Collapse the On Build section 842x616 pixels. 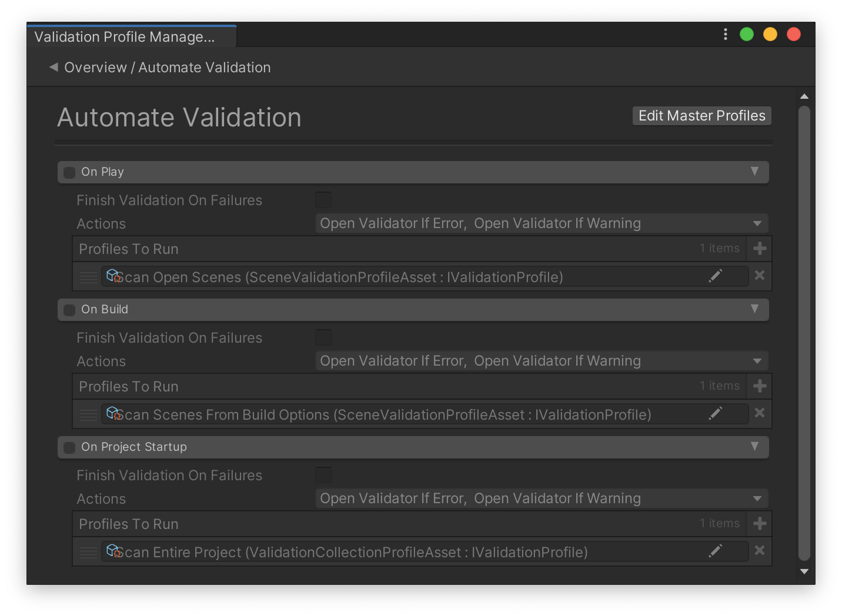point(756,309)
